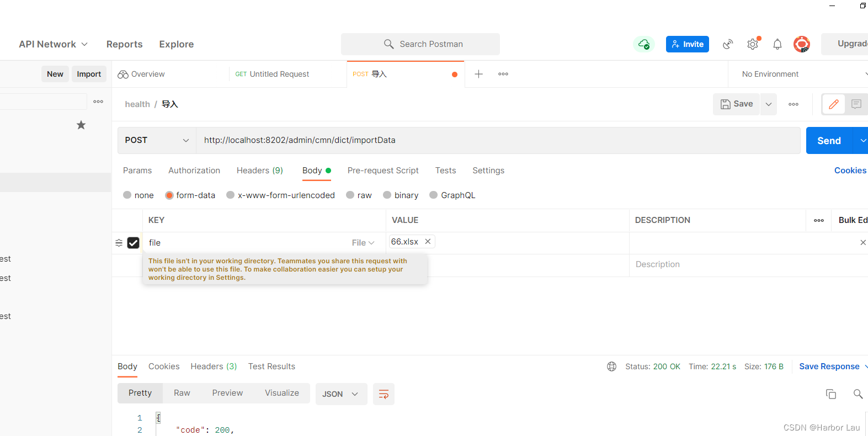This screenshot has height=436, width=868.
Task: Select x-www-form-urlencoded body type
Action: coord(231,195)
